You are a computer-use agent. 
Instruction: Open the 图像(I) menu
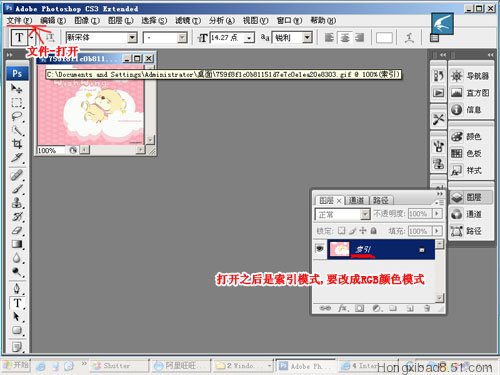(x=87, y=21)
